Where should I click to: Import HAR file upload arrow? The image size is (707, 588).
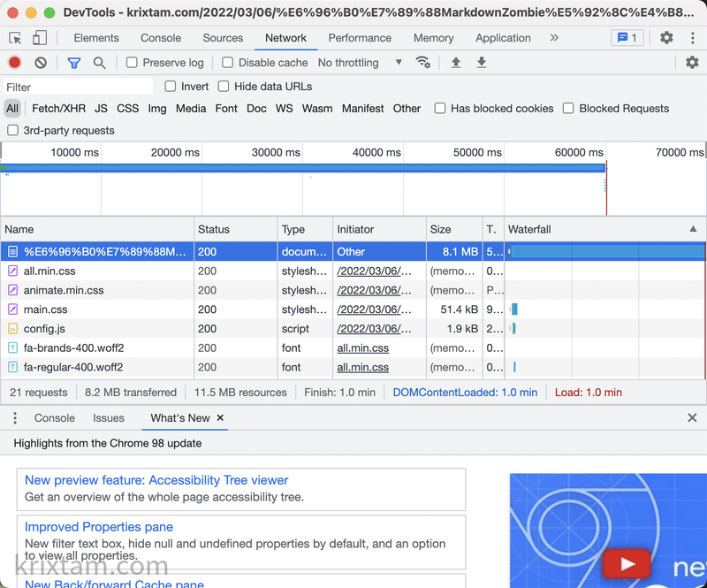tap(456, 62)
